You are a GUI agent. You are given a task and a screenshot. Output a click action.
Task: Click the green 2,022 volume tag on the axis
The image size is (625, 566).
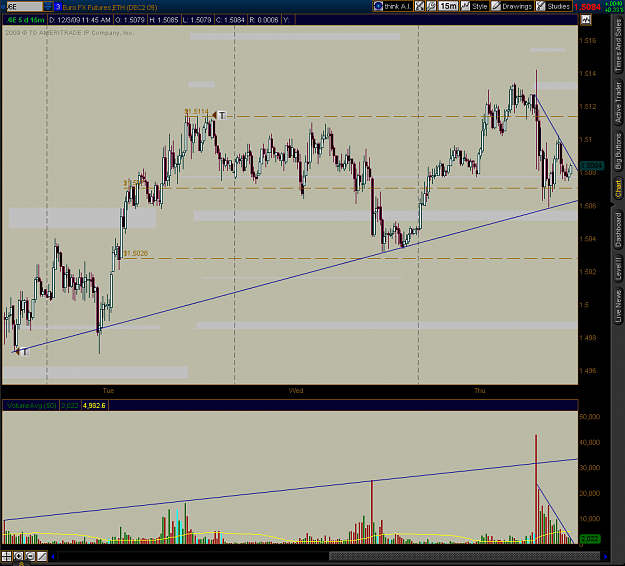590,539
